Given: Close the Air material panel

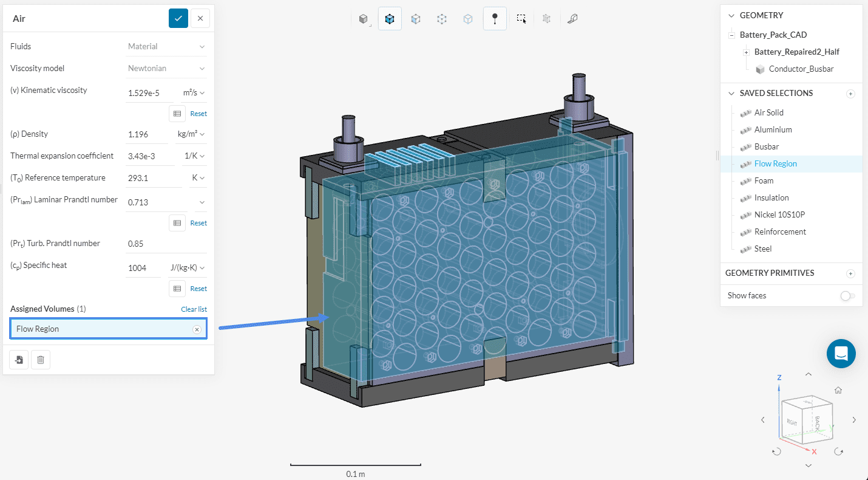Looking at the screenshot, I should click(200, 18).
